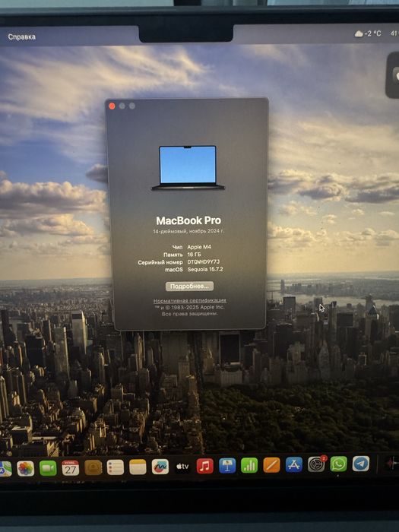The width and height of the screenshot is (399, 532).
Task: Click the -2 °C temperature in menu bar
Action: click(373, 33)
